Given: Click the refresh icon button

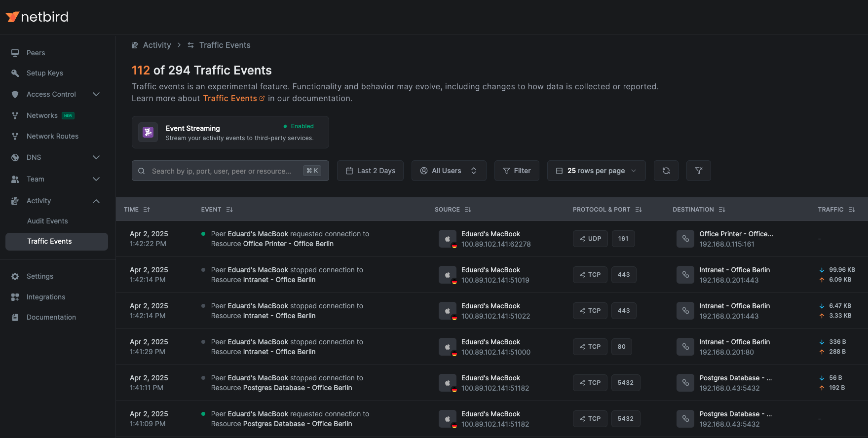Looking at the screenshot, I should point(666,171).
